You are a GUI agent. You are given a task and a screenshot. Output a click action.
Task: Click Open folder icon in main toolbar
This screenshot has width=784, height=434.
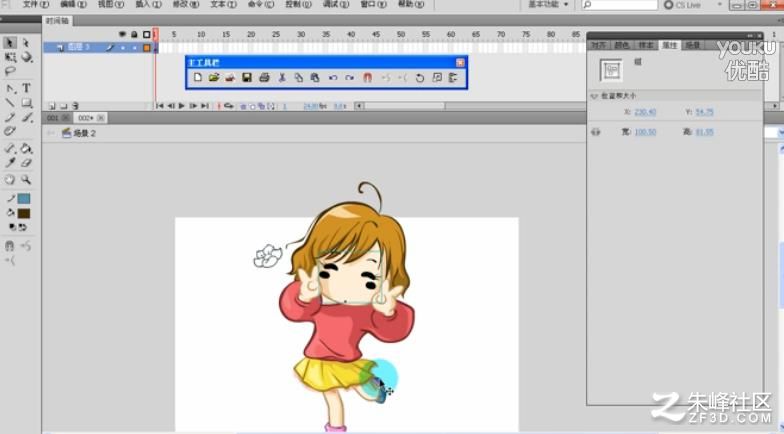(x=214, y=78)
